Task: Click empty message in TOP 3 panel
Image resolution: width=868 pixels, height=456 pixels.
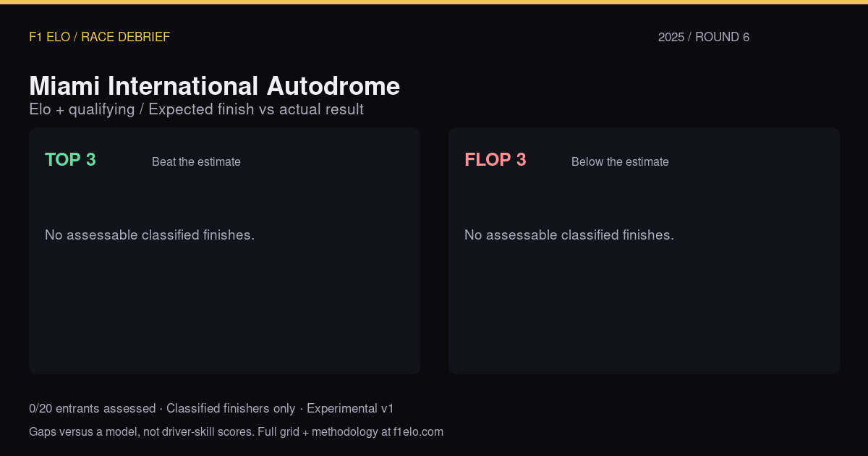Action: tap(150, 235)
